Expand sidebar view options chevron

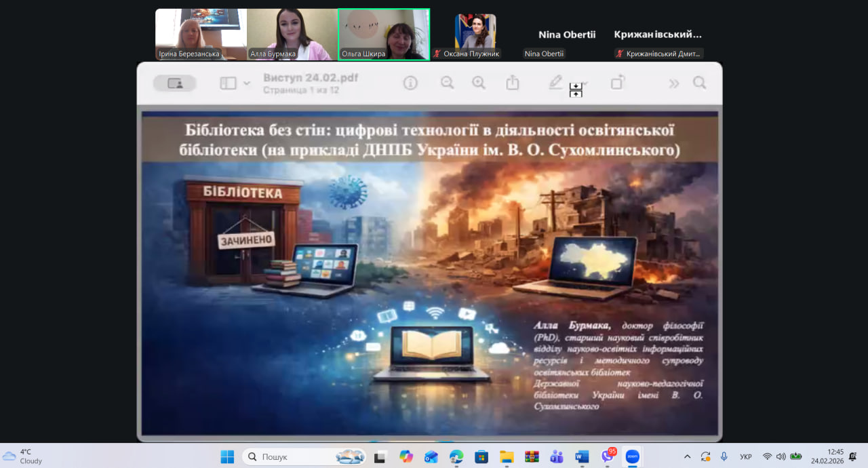click(247, 83)
